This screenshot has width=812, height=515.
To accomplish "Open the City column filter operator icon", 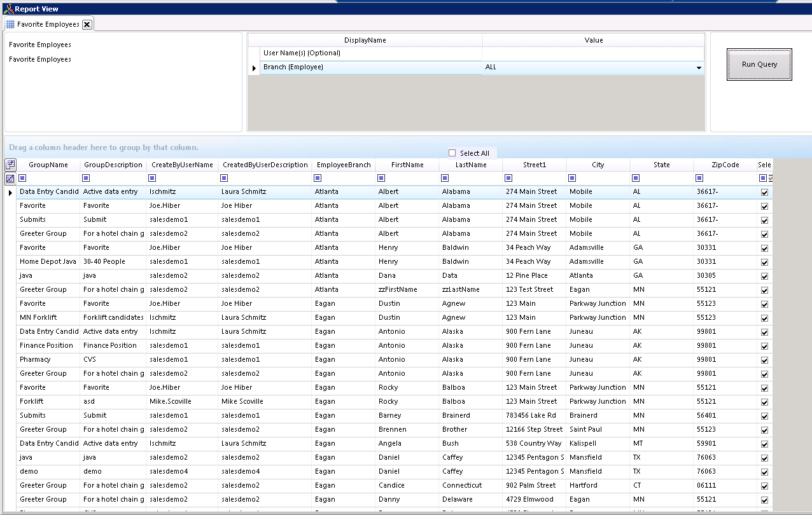I will point(572,178).
